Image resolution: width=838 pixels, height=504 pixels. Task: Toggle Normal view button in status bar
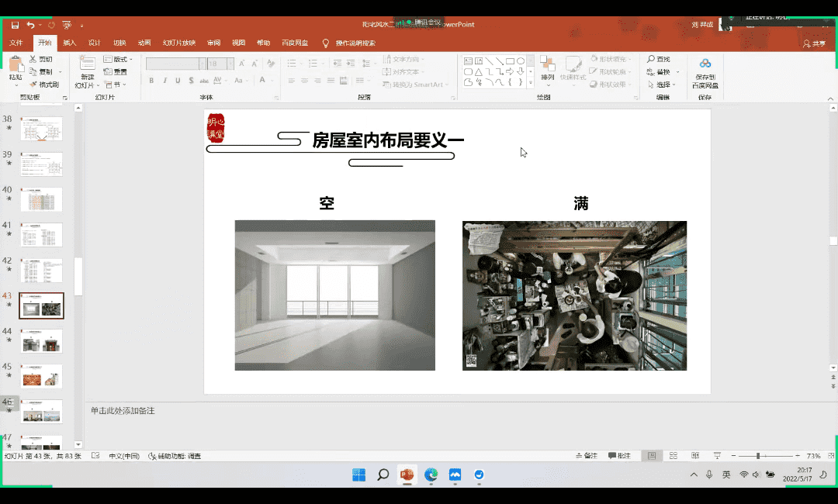pyautogui.click(x=652, y=456)
